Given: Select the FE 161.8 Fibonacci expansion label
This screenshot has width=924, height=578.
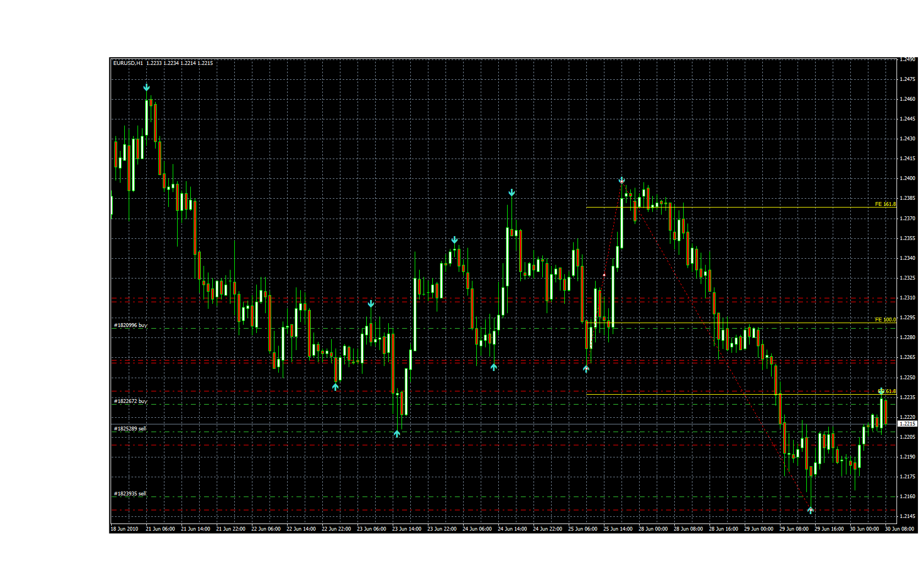Looking at the screenshot, I should coord(885,204).
